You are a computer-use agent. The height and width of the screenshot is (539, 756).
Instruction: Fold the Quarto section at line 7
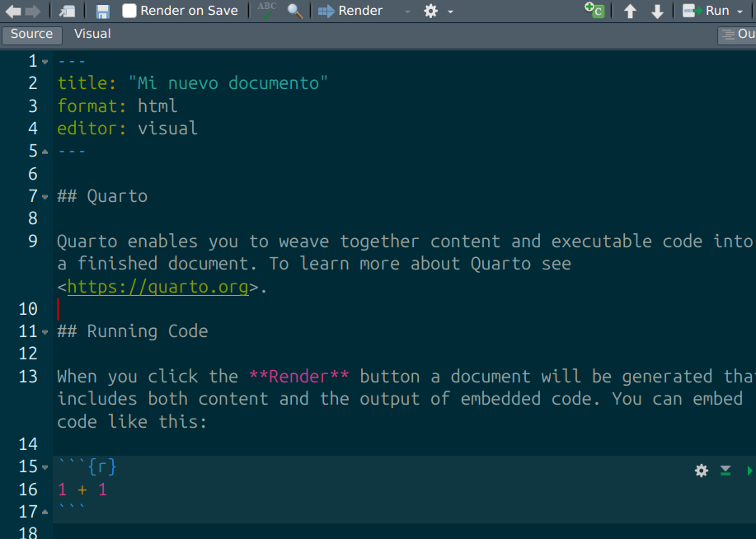(45, 197)
